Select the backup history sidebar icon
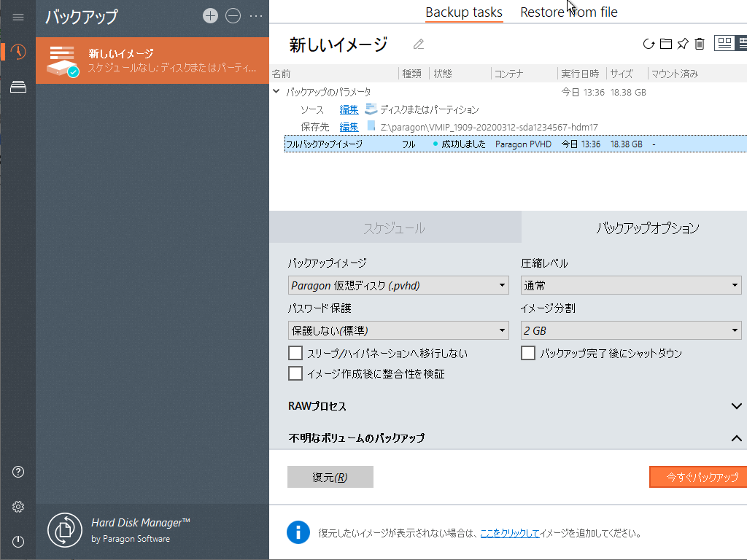The height and width of the screenshot is (560, 747). click(18, 52)
